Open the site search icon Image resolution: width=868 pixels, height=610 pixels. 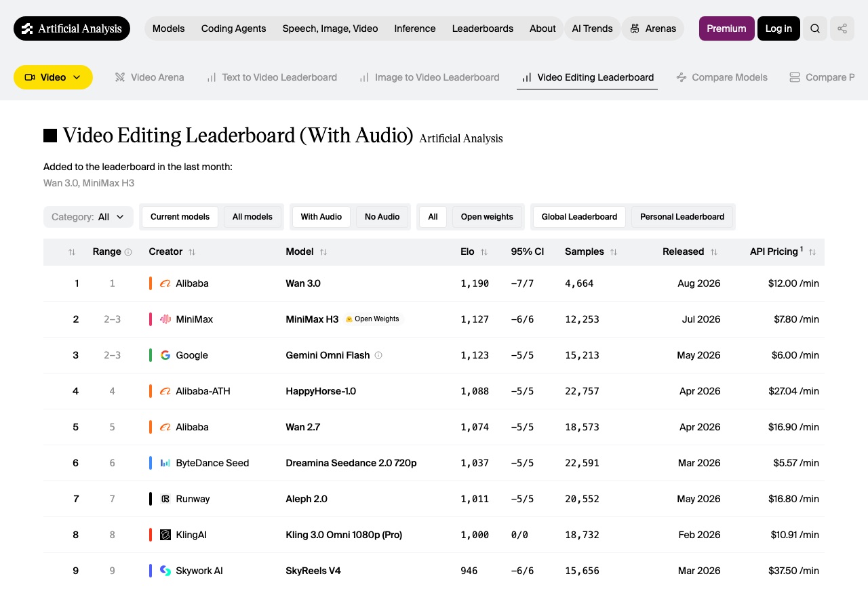(x=815, y=28)
